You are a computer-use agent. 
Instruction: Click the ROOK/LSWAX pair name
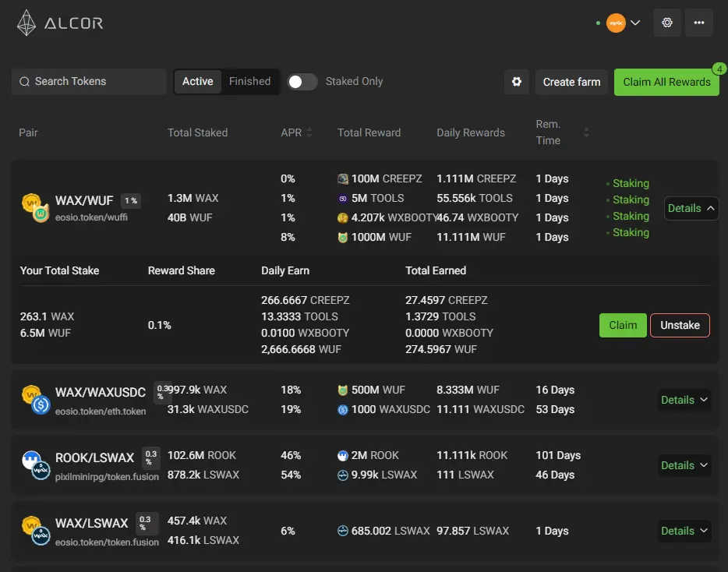pos(95,457)
